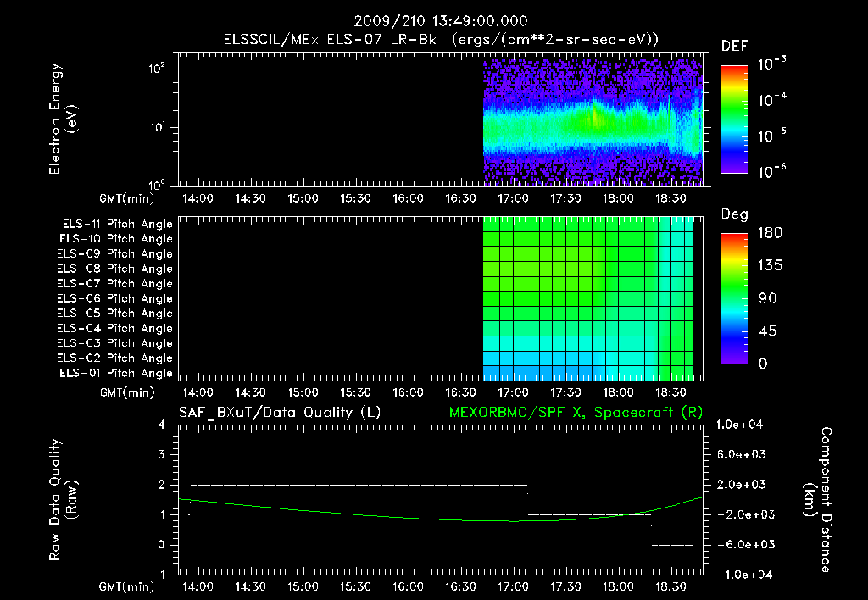The width and height of the screenshot is (868, 600).
Task: Click 14:00 tick on spectrogram time axis
Action: [198, 198]
